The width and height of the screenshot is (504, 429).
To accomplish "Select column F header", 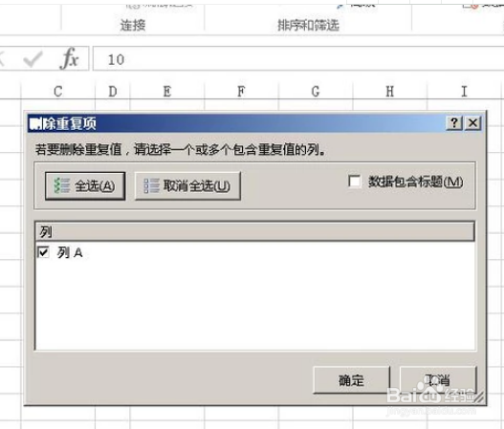I will click(x=241, y=92).
